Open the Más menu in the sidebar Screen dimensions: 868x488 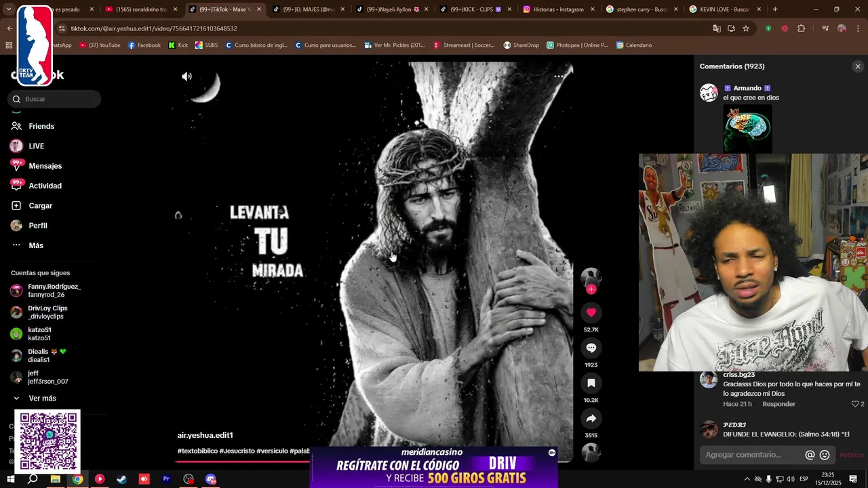click(x=35, y=245)
